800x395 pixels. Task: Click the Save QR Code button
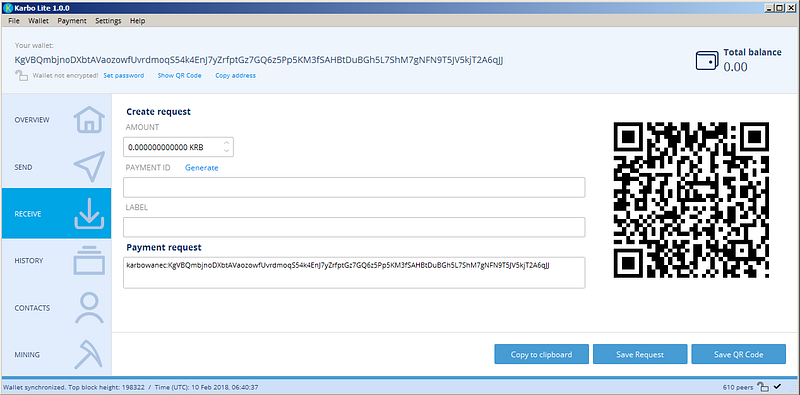pyautogui.click(x=738, y=354)
